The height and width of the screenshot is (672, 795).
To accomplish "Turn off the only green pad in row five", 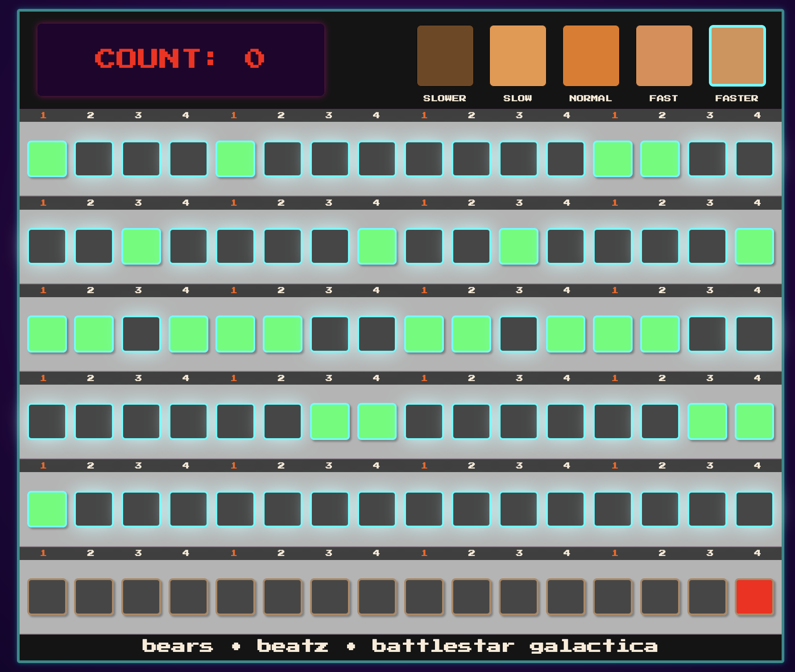I will (47, 509).
